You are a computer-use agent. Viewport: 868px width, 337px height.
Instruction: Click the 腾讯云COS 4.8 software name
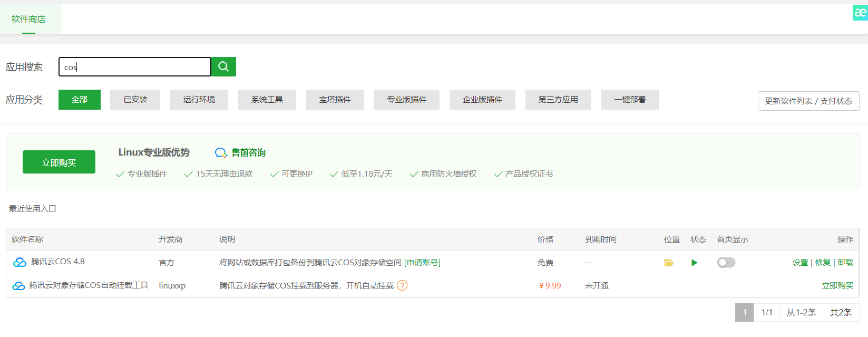[x=58, y=262]
